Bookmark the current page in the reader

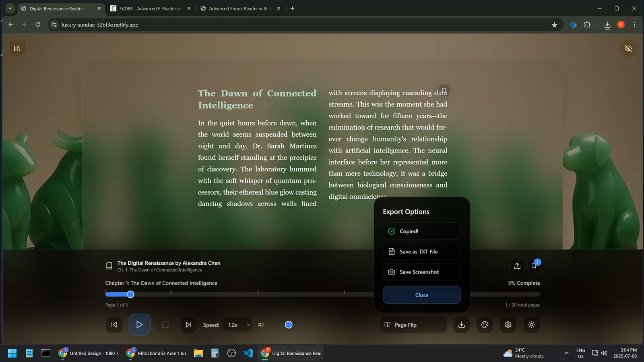[444, 91]
